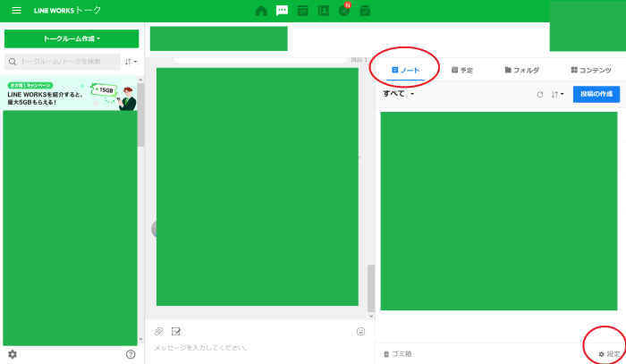Open the help question mark icon
The image size is (626, 364).
tap(131, 354)
